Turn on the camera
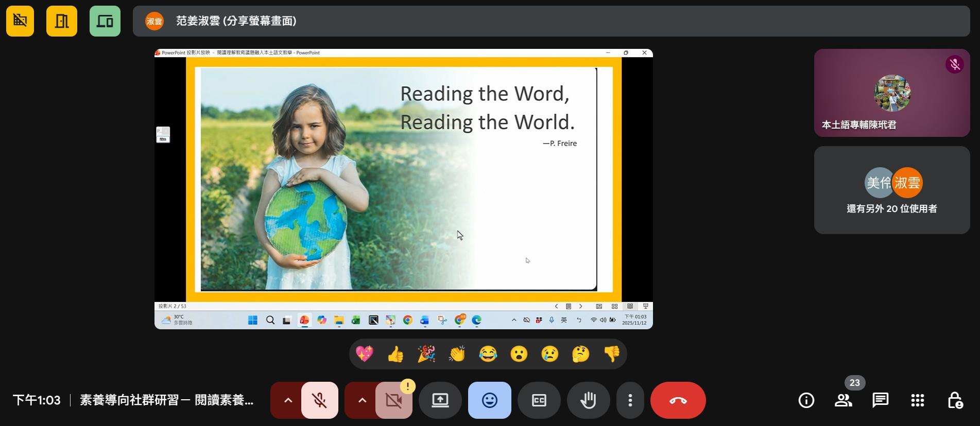Screen dimensions: 980x426 click(x=394, y=400)
